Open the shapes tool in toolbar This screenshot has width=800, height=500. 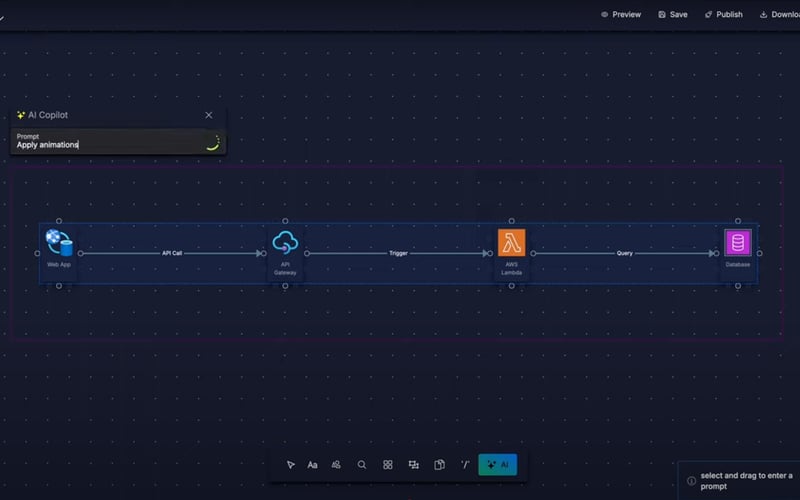tap(336, 465)
